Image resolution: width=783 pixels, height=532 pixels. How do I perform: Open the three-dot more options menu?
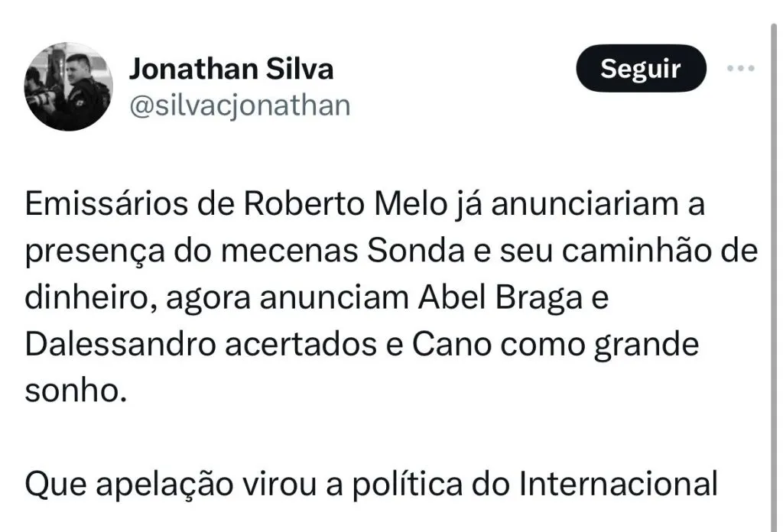pyautogui.click(x=740, y=70)
